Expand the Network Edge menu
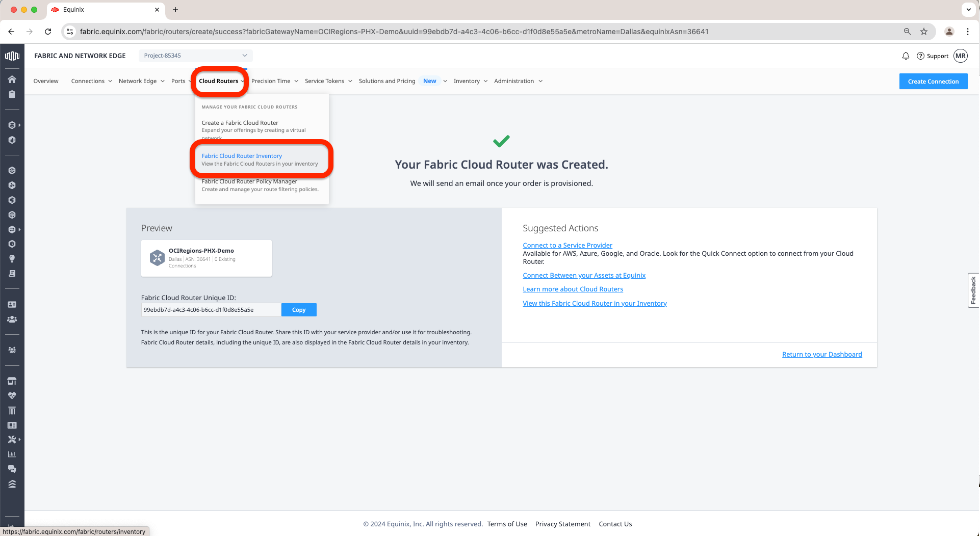 [142, 81]
